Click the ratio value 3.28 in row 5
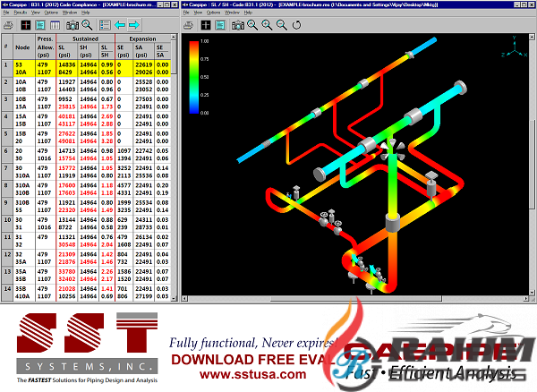537x392 pixels. pos(107,141)
